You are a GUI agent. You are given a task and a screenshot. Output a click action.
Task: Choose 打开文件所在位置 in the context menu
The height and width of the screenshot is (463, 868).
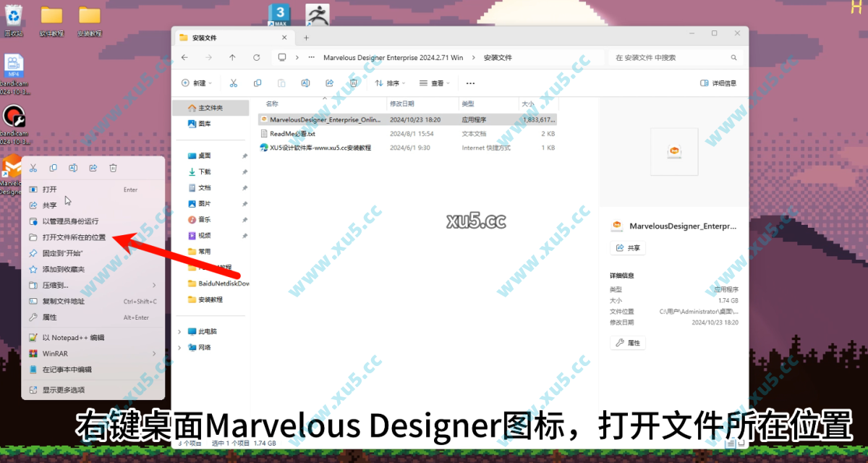pyautogui.click(x=80, y=237)
